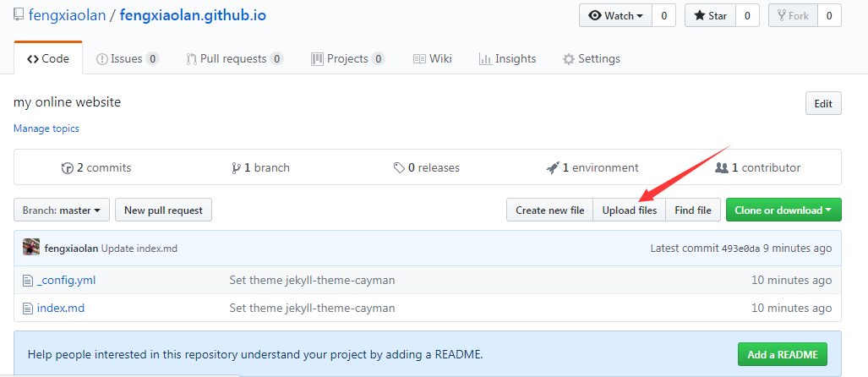This screenshot has height=377, width=868.
Task: View the 1 branch list
Action: tap(260, 167)
